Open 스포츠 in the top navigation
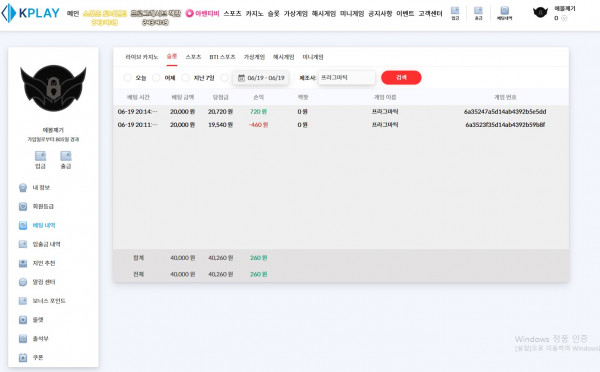Screen dimensions: 600x372 (x=232, y=13)
